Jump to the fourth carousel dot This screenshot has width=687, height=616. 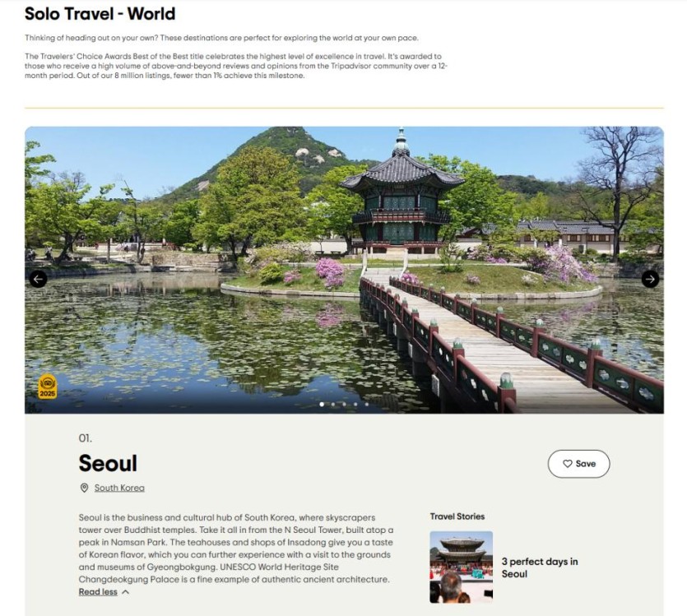(355, 405)
